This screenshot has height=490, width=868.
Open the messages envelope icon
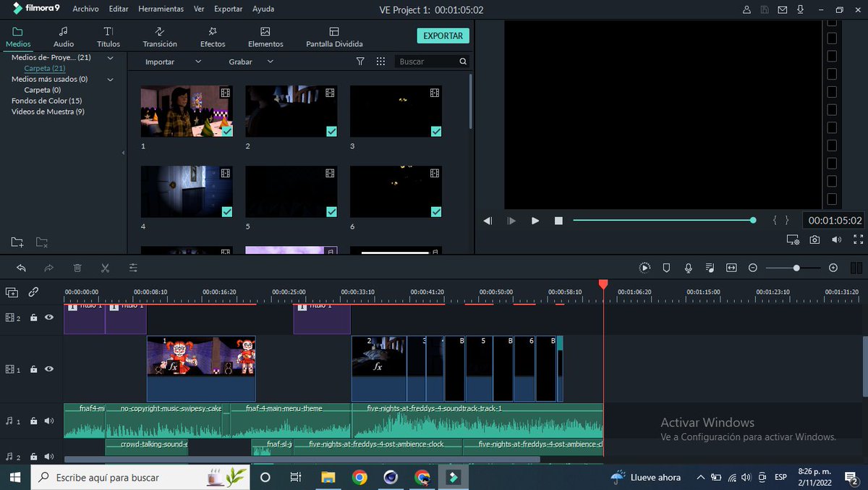[x=783, y=9]
